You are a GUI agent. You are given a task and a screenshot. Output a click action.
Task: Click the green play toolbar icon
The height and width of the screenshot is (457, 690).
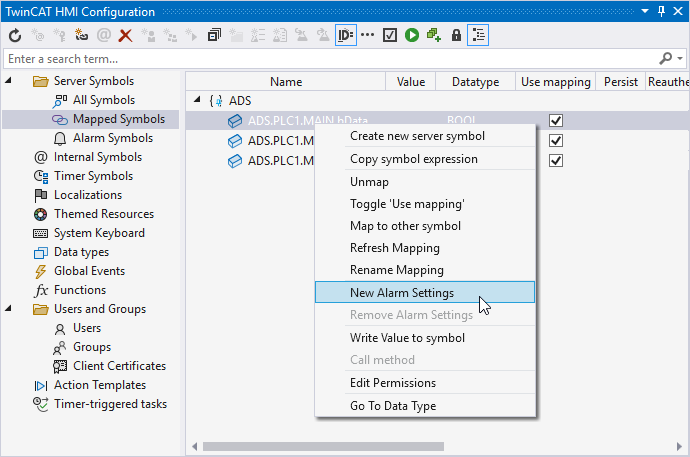pos(412,35)
